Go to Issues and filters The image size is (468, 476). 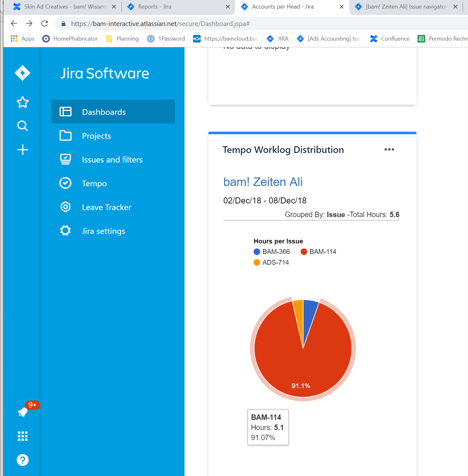click(x=113, y=160)
